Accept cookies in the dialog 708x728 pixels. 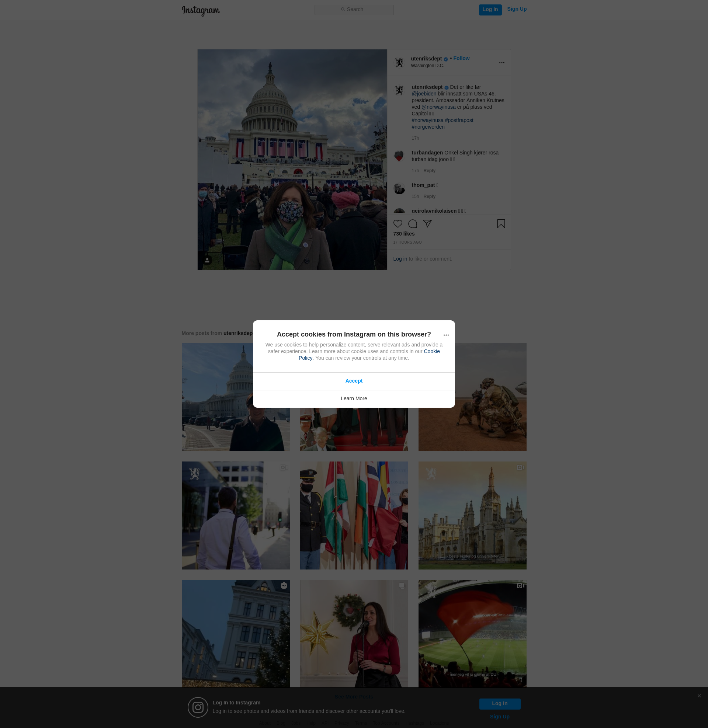[354, 381]
